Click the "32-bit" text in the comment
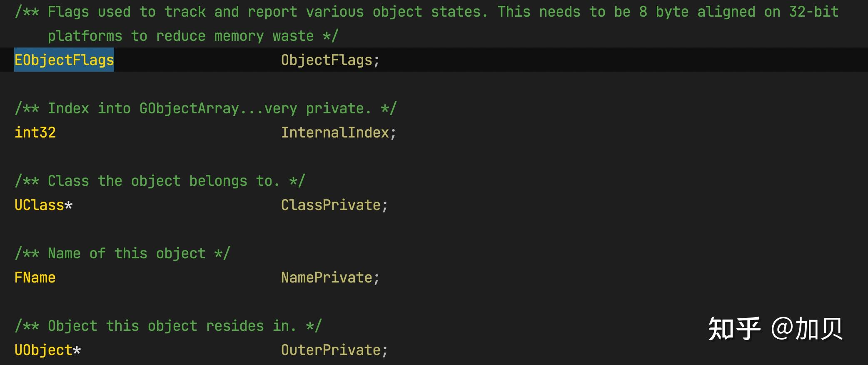 pos(813,12)
